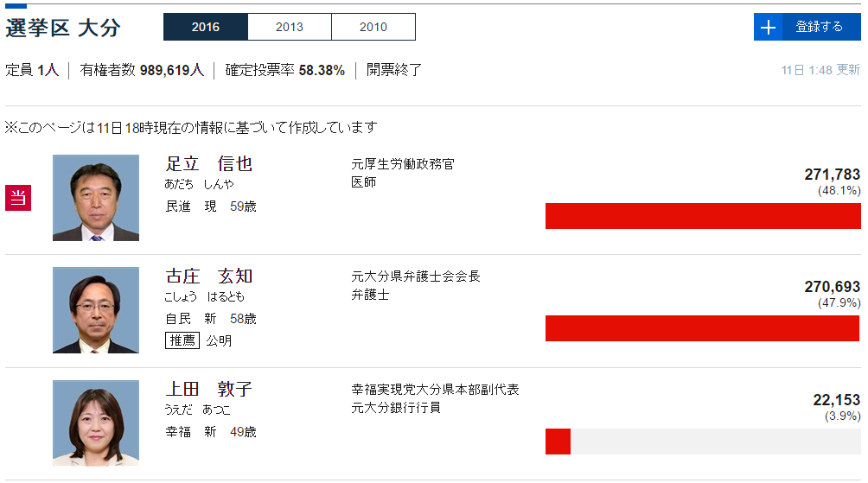
Task: Click 公明 endorsement party text
Action: [x=219, y=340]
